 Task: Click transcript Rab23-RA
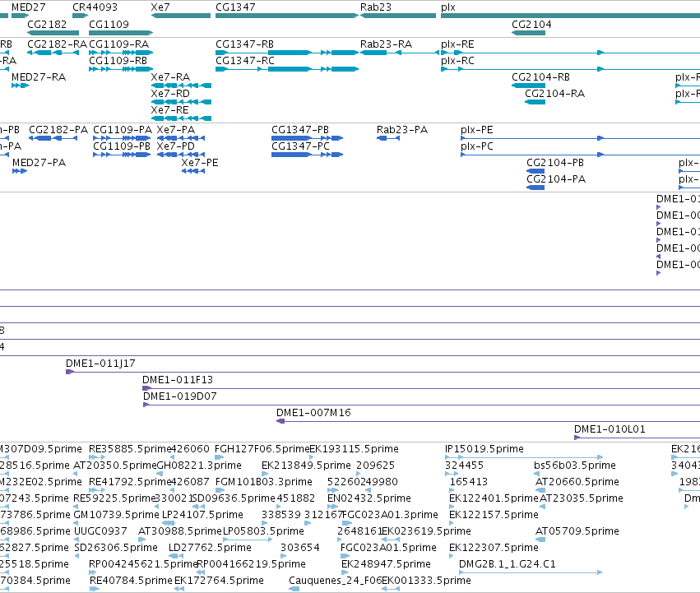coord(400,53)
